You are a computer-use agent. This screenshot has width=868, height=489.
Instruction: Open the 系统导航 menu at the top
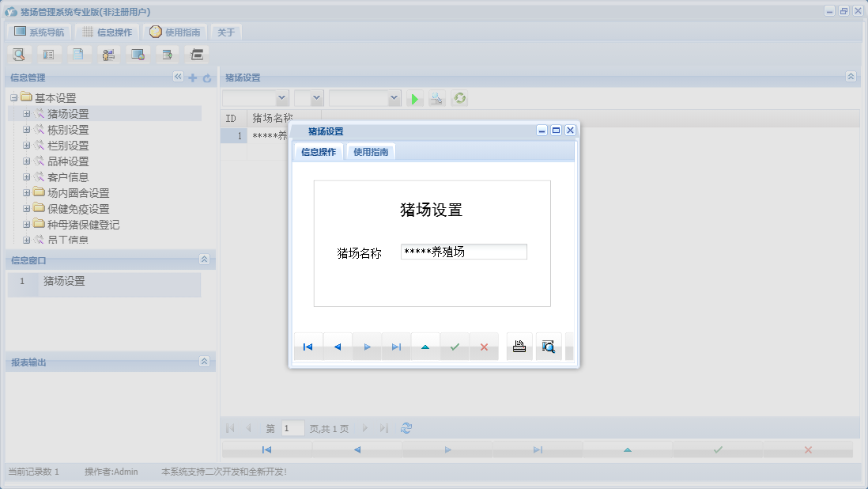point(41,32)
